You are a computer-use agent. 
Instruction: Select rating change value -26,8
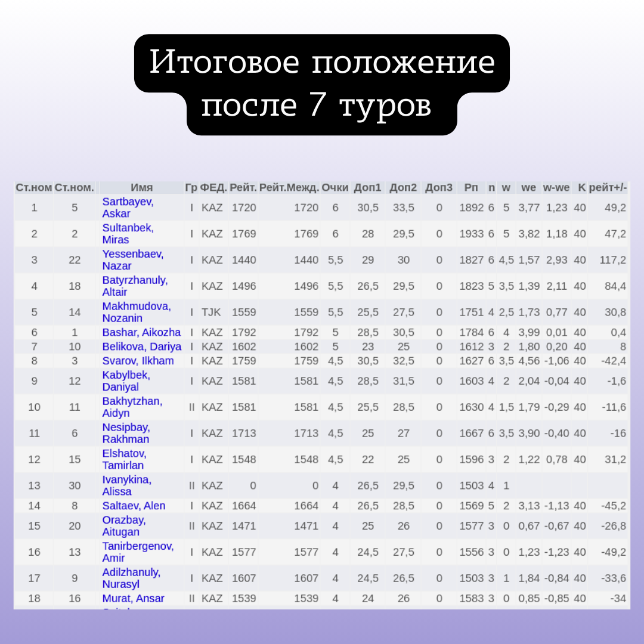tap(614, 526)
